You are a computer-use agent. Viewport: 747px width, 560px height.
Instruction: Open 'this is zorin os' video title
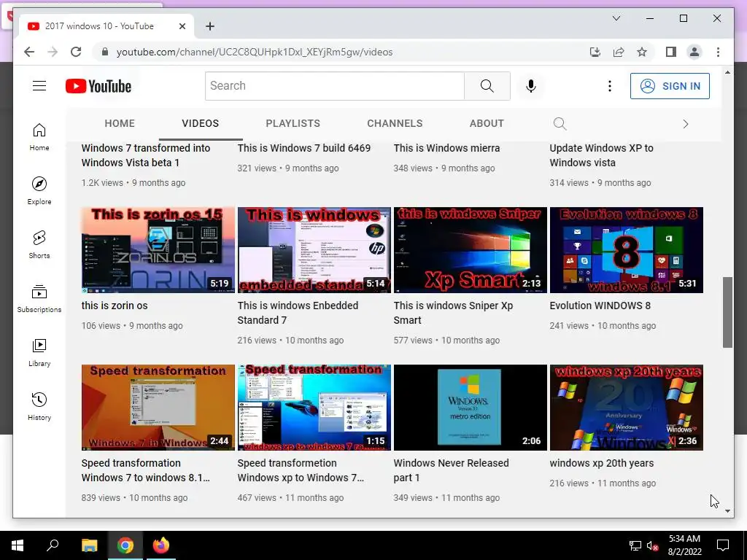pyautogui.click(x=115, y=306)
